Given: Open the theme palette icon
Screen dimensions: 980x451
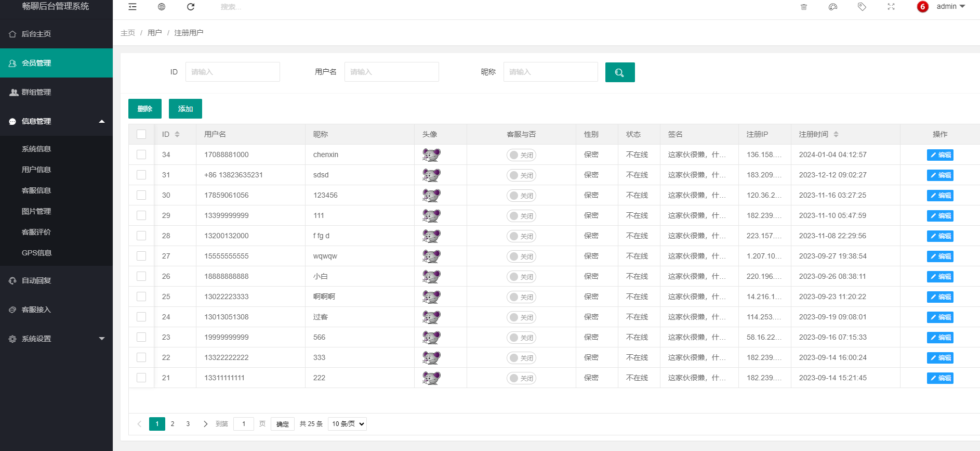Looking at the screenshot, I should (x=833, y=7).
